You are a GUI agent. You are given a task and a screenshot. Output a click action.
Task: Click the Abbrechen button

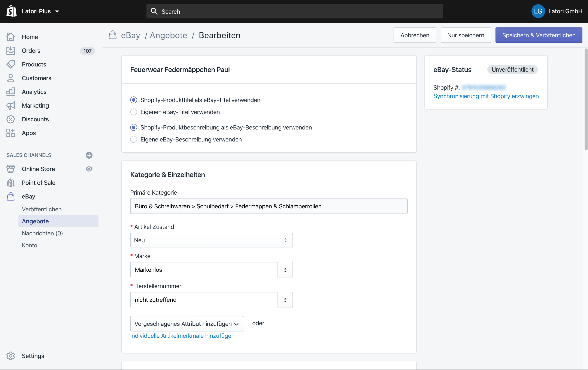click(x=415, y=35)
